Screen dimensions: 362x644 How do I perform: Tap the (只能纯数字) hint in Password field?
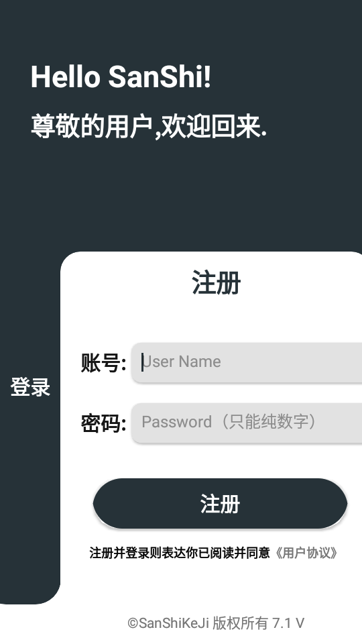(269, 422)
